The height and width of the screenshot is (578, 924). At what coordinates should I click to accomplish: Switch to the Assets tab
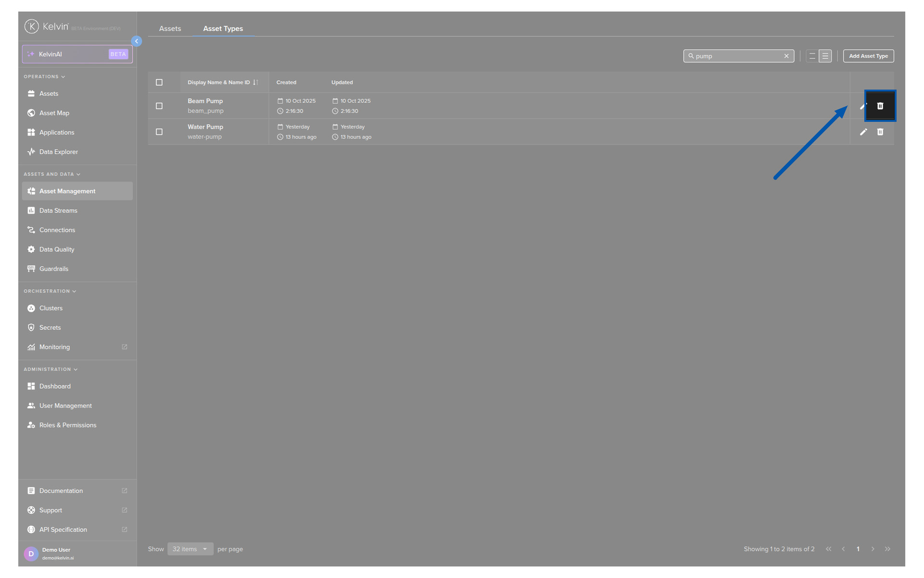coord(170,28)
